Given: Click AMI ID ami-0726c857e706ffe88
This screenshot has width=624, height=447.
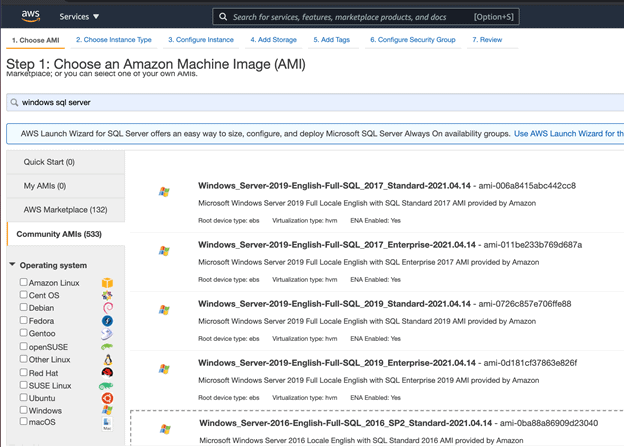Looking at the screenshot, I should click(525, 304).
